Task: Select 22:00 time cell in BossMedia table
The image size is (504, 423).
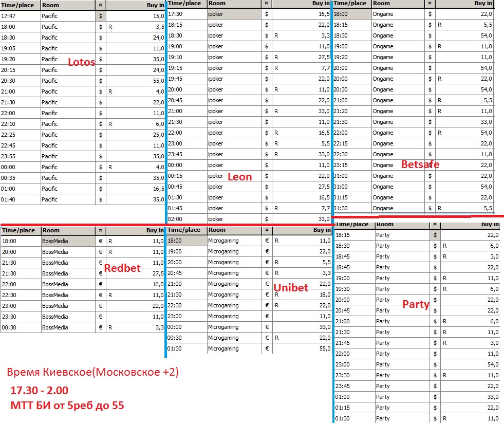Action: [x=21, y=284]
